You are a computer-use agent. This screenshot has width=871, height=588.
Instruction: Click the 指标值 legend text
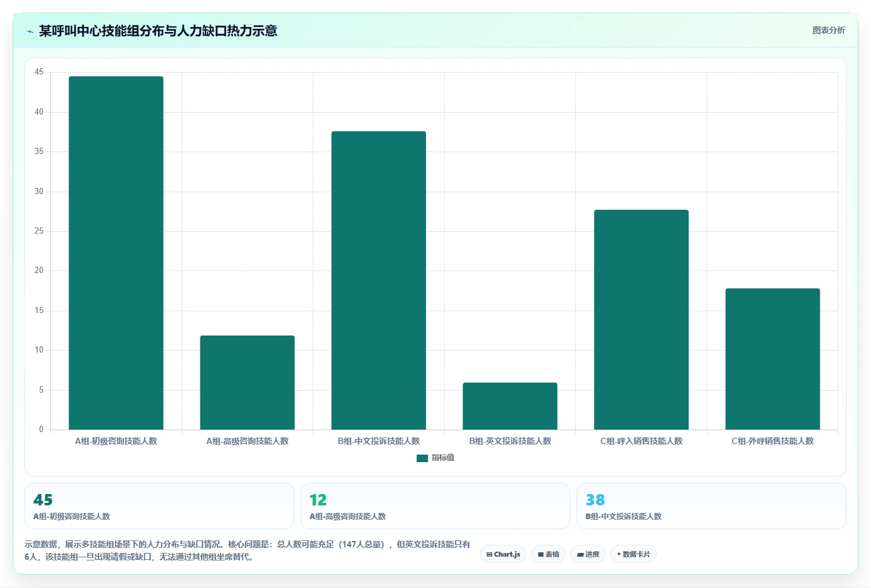click(443, 458)
